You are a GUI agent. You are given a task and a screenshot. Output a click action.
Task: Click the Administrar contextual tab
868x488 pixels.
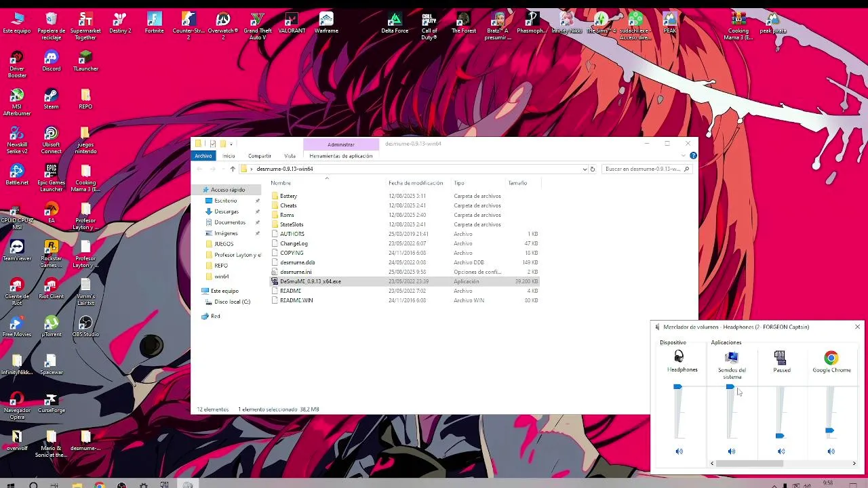[x=341, y=144]
